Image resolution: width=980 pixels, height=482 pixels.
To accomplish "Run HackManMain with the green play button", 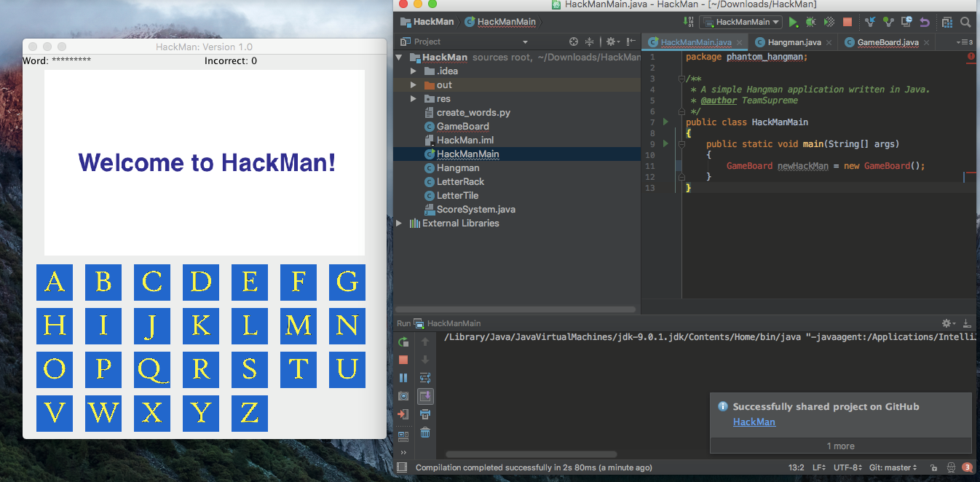I will click(793, 23).
